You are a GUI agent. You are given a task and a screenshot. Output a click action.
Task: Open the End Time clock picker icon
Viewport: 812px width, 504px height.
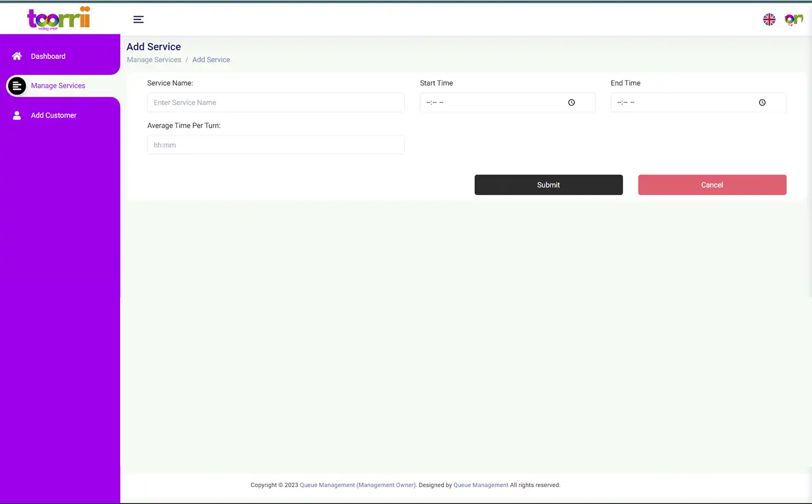click(x=762, y=102)
